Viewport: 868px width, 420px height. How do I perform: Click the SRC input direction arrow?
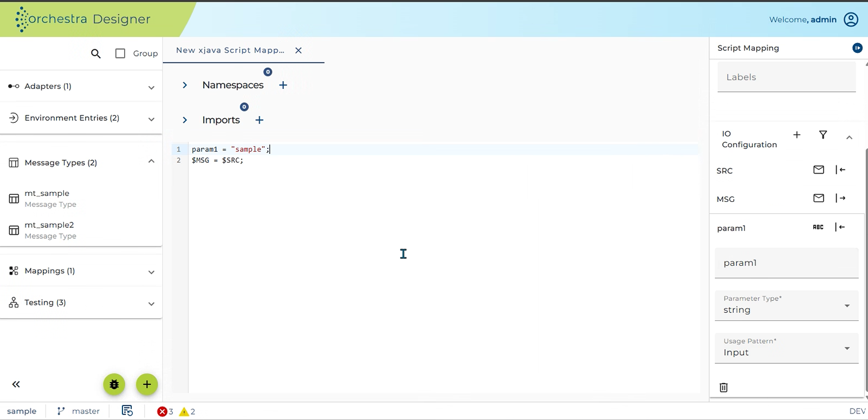pos(840,170)
